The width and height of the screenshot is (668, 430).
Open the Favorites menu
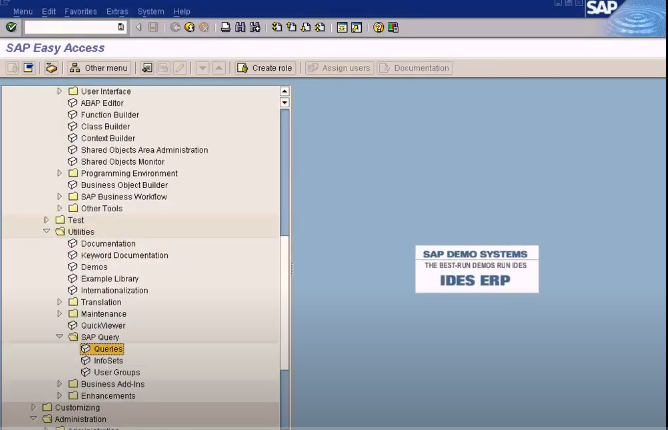[81, 12]
